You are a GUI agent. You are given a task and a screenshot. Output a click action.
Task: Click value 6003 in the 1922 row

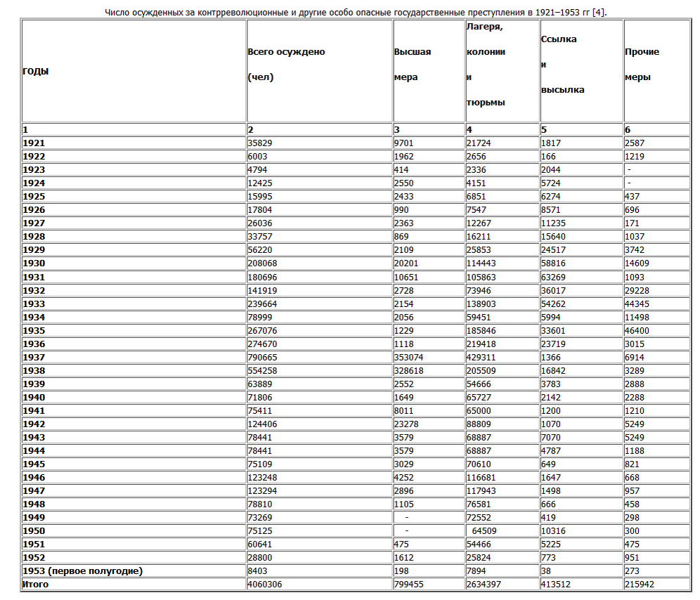pyautogui.click(x=320, y=156)
